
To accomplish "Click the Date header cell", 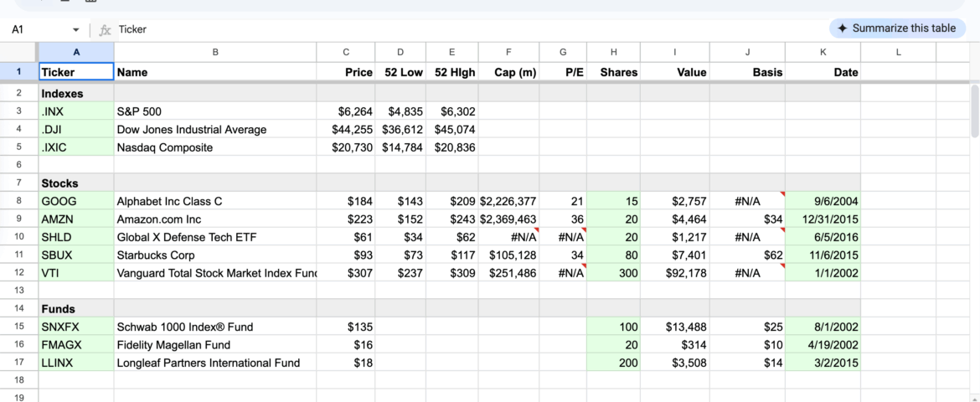I will 823,72.
